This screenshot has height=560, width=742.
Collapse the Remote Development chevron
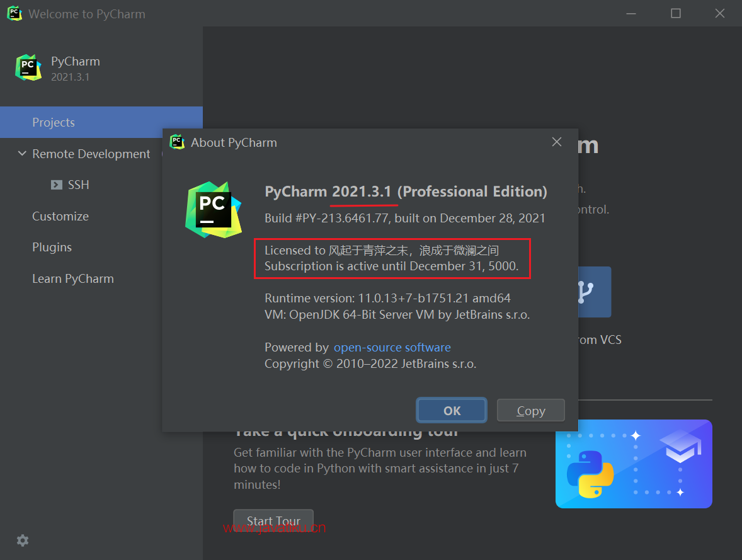[22, 153]
